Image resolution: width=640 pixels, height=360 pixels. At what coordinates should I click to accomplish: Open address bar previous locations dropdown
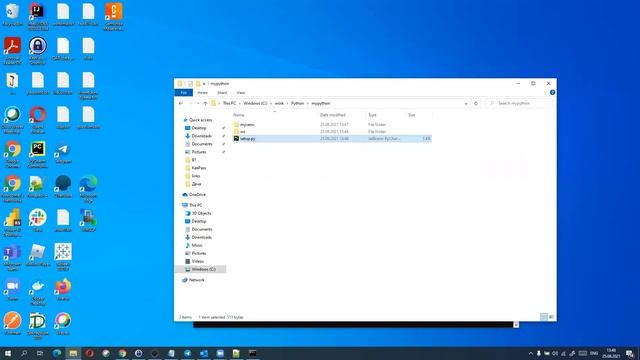click(x=466, y=103)
